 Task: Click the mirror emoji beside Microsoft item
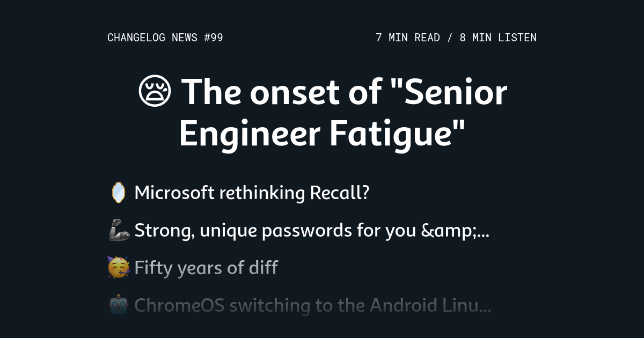tap(118, 193)
